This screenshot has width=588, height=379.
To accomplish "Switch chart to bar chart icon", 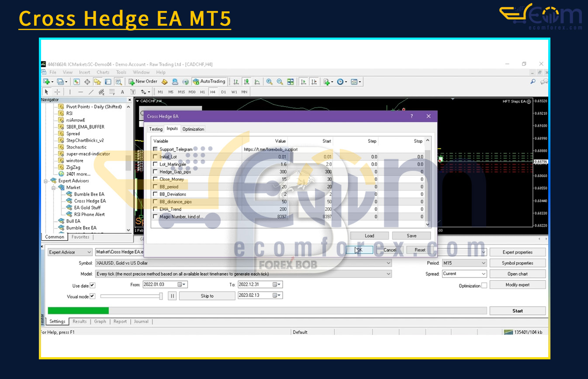I will (x=236, y=82).
